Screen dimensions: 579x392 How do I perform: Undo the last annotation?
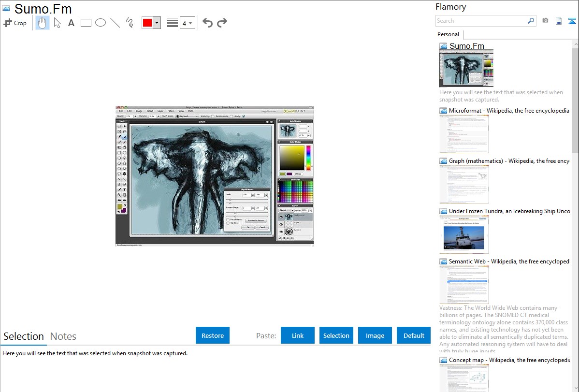tap(207, 23)
